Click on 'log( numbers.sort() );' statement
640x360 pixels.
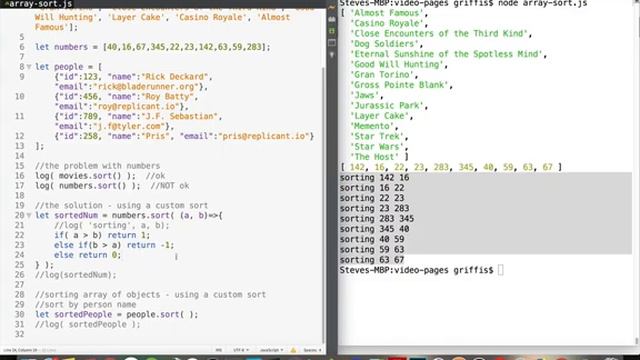pos(88,186)
